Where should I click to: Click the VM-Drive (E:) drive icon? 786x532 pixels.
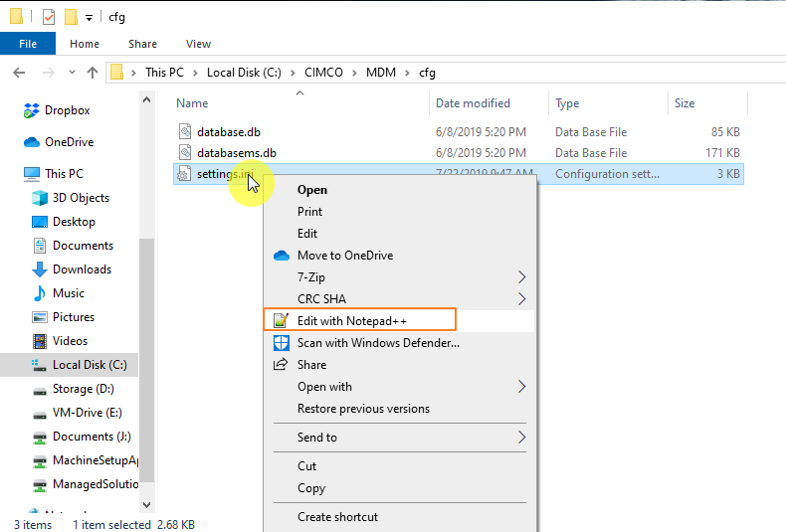40,415
